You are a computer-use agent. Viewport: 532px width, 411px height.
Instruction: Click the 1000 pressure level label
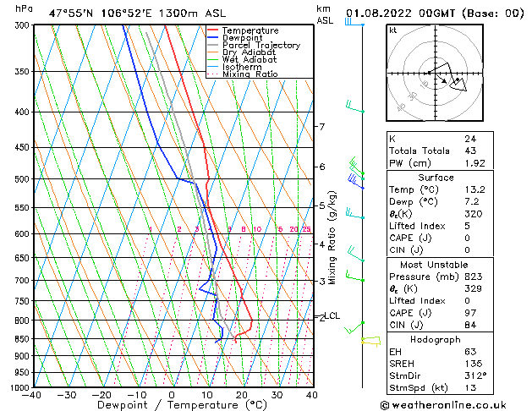(20, 387)
